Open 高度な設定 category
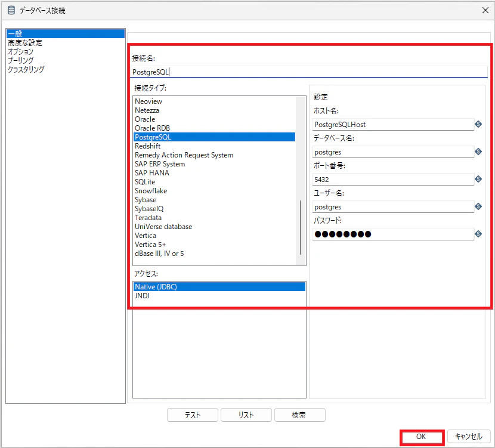The image size is (495, 448). 25,42
